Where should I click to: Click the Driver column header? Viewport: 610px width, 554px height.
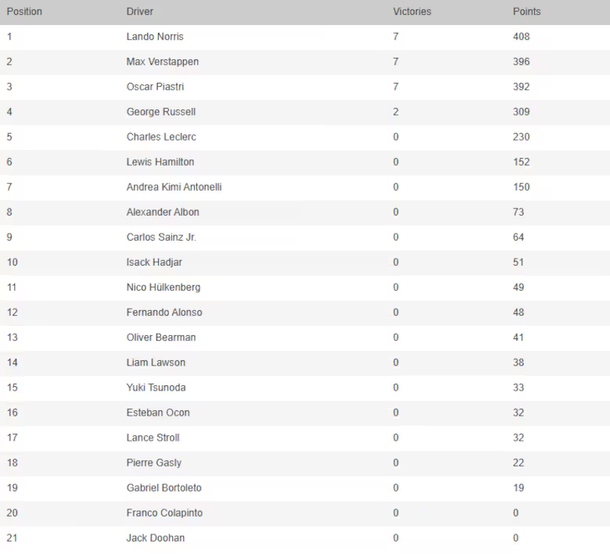tap(140, 12)
